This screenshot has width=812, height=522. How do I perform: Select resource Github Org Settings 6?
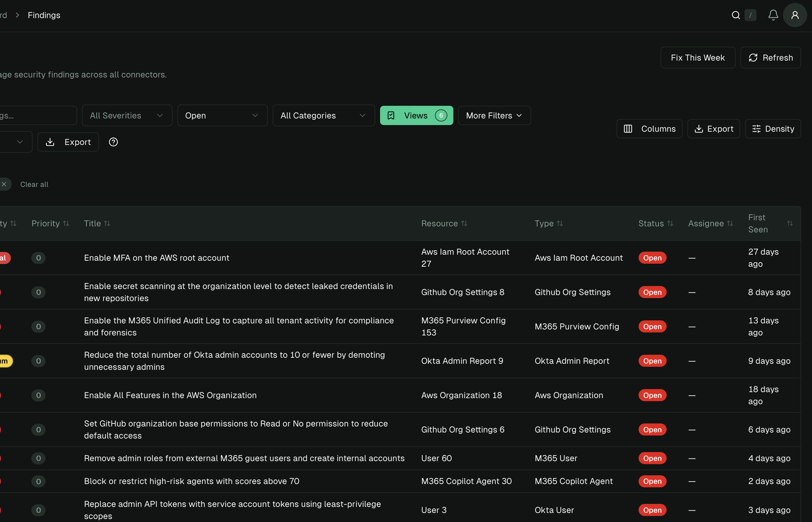(462, 429)
